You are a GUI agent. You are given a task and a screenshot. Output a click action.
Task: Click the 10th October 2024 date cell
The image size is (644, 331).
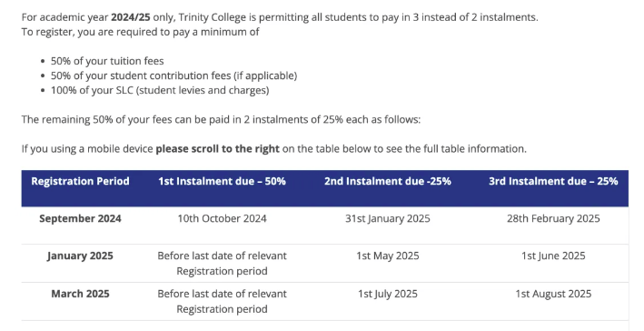click(x=222, y=218)
